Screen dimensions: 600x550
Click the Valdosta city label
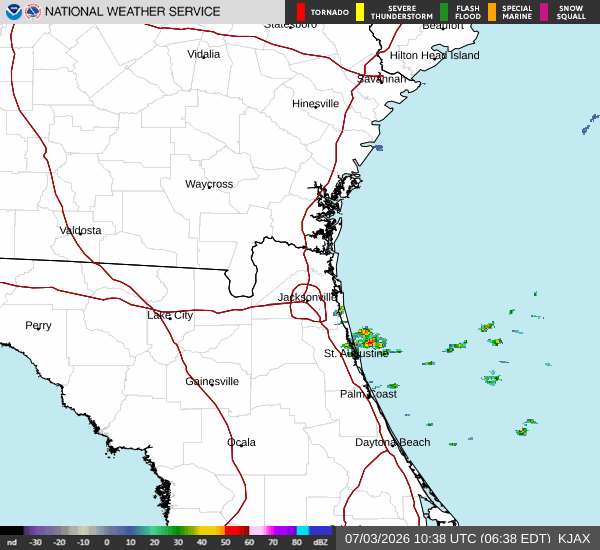click(80, 230)
